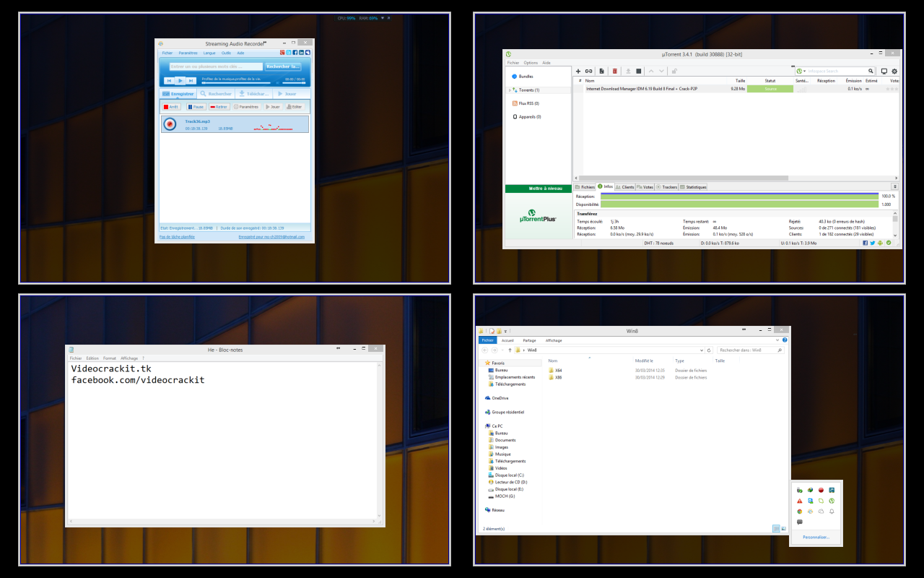Screen dimensions: 924x578
Task: Open the Explorer Affichage ribbon tab
Action: pos(554,340)
